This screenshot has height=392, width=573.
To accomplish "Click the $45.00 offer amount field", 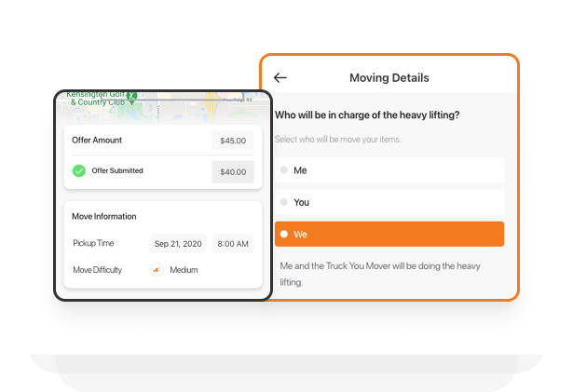I will (x=232, y=141).
